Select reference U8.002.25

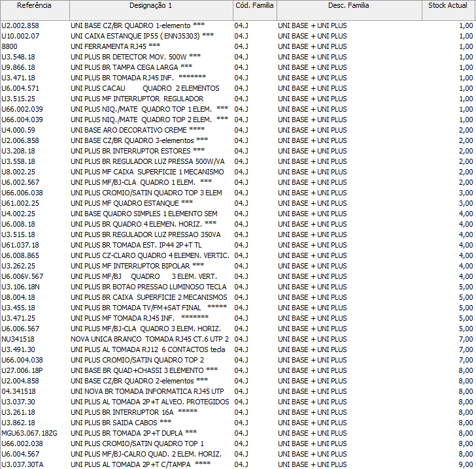pyautogui.click(x=18, y=172)
